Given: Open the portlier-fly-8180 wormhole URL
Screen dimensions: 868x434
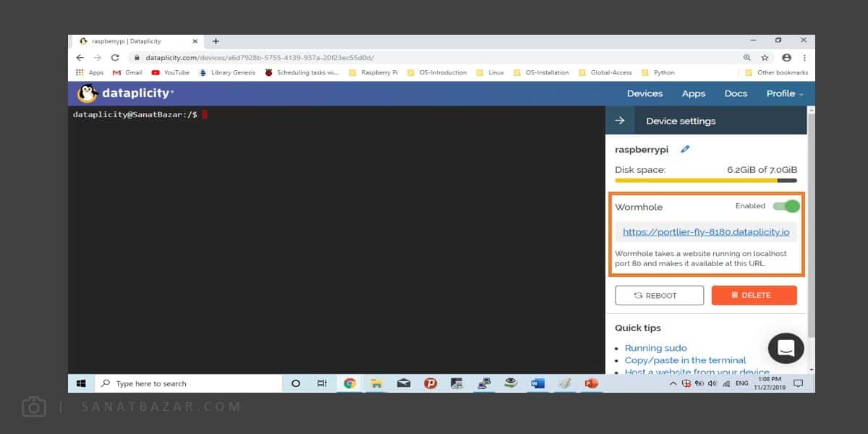Looking at the screenshot, I should click(x=706, y=232).
